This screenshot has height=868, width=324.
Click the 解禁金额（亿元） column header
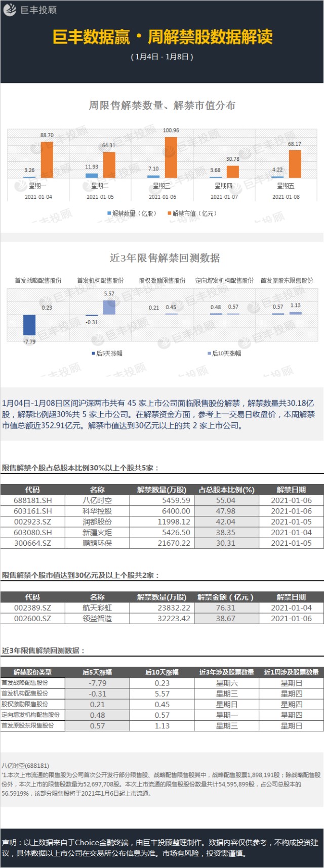point(226,597)
